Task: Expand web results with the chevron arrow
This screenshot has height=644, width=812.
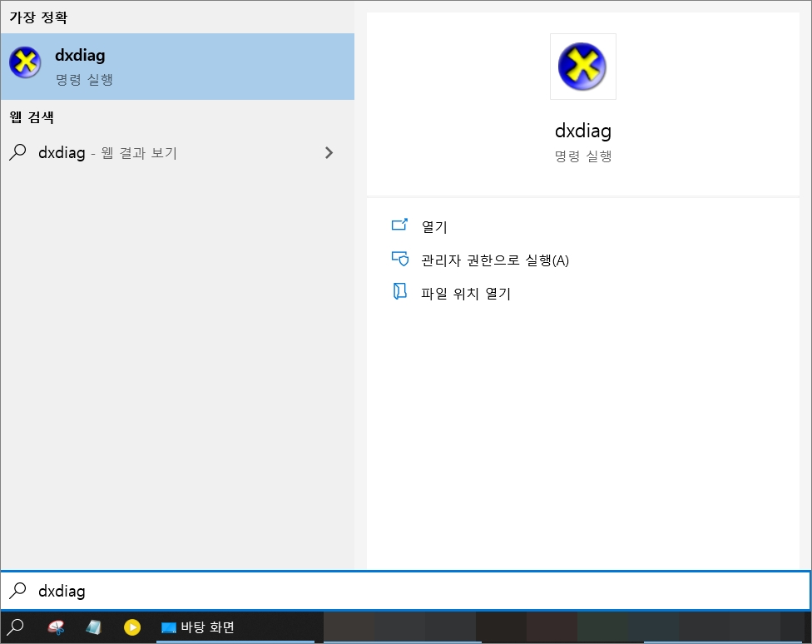Action: (329, 153)
